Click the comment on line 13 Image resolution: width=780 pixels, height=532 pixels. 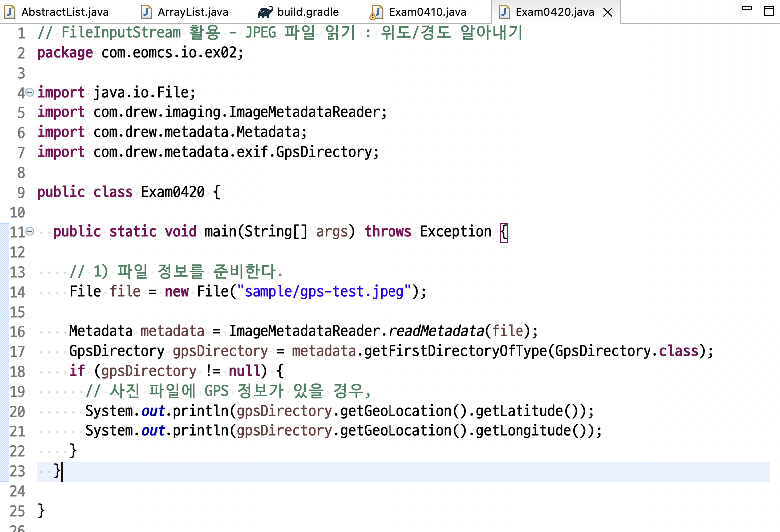coord(176,272)
